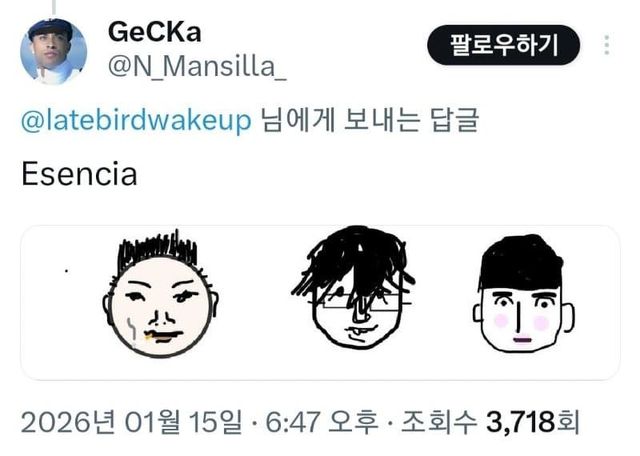Viewport: 640px width, 456px height.
Task: Click the spiky-haired face drawing
Action: [x=160, y=294]
